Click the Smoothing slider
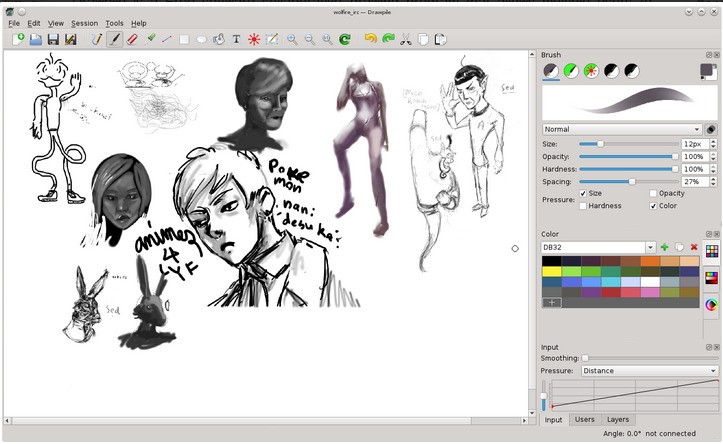Viewport: 723px width, 444px height. pos(650,358)
